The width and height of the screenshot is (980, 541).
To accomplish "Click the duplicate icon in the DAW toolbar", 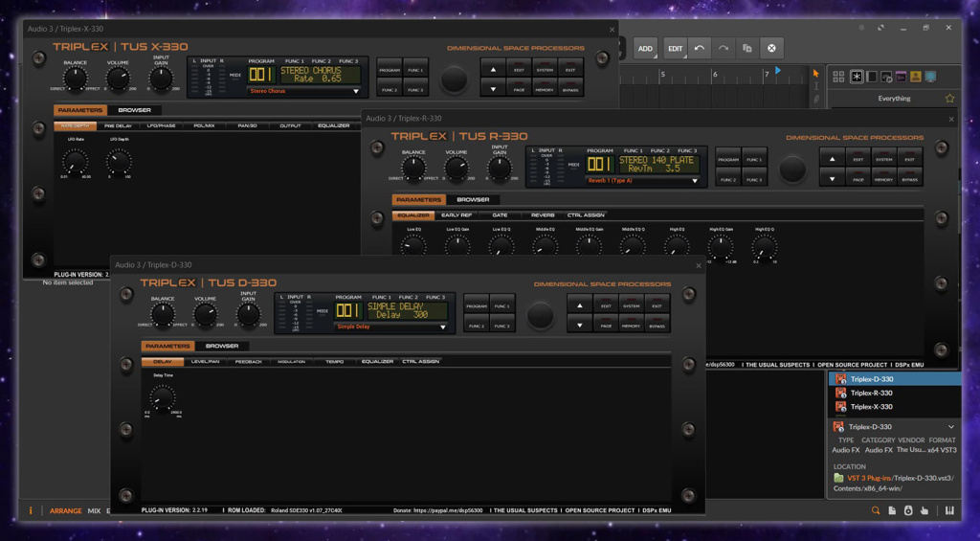I will (x=746, y=48).
